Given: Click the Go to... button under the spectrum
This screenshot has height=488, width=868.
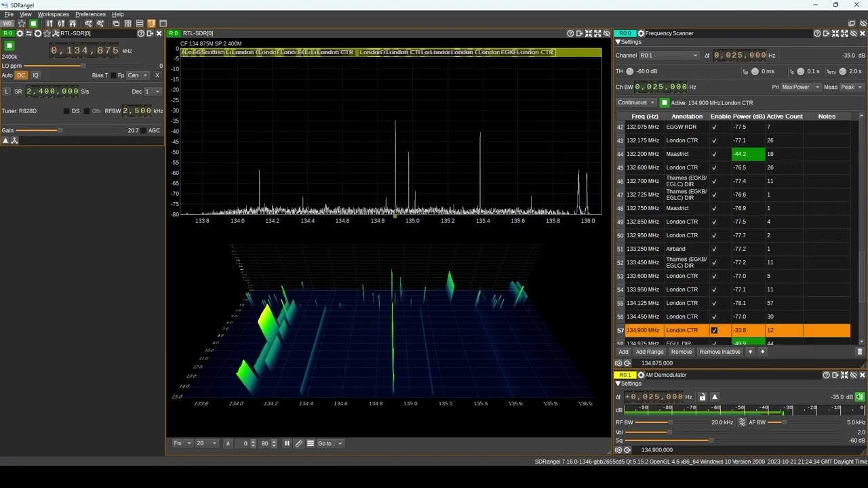Looking at the screenshot, I should click(x=330, y=443).
